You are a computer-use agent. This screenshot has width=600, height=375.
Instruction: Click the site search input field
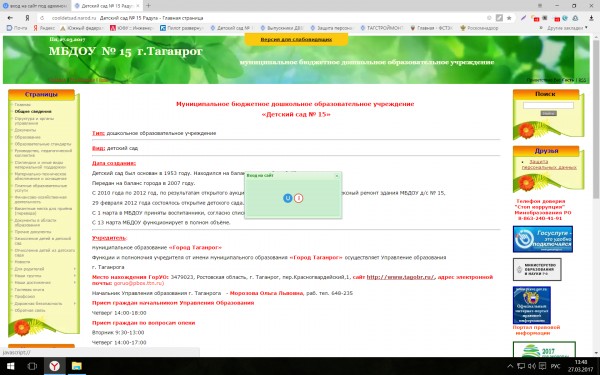(x=548, y=105)
